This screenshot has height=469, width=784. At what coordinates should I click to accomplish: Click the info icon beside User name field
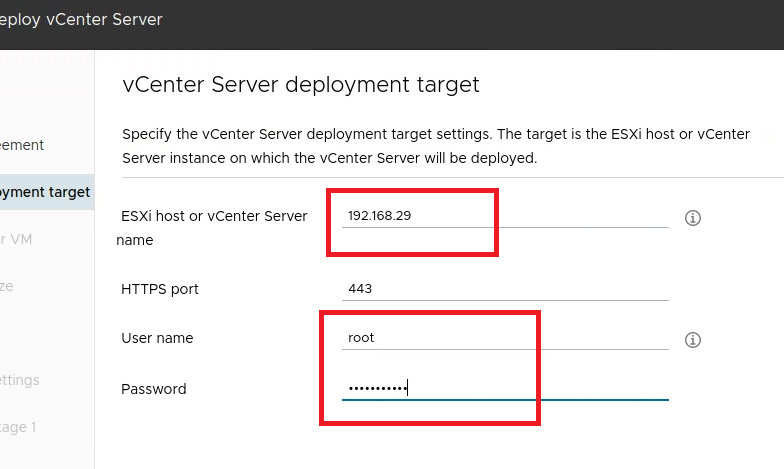click(x=692, y=340)
